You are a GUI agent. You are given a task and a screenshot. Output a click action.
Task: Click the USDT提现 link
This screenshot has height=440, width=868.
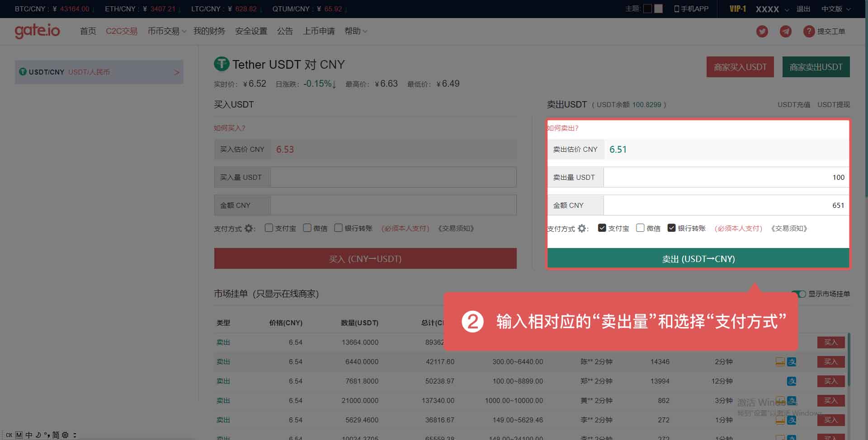[x=834, y=104]
